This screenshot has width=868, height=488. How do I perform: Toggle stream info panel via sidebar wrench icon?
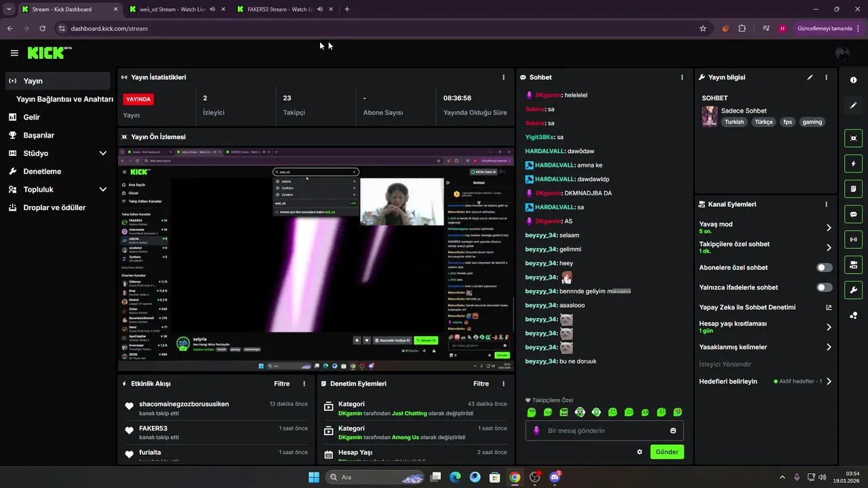click(853, 290)
